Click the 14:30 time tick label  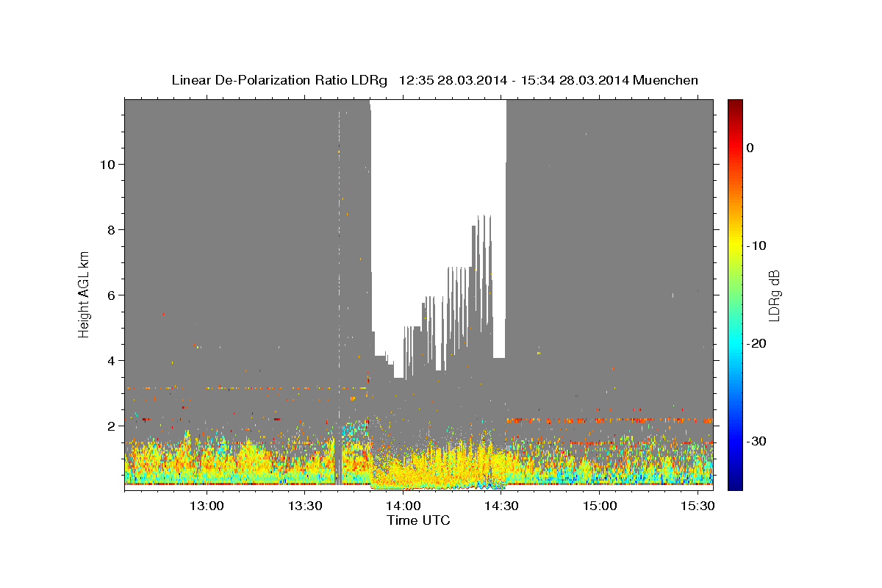pos(501,506)
